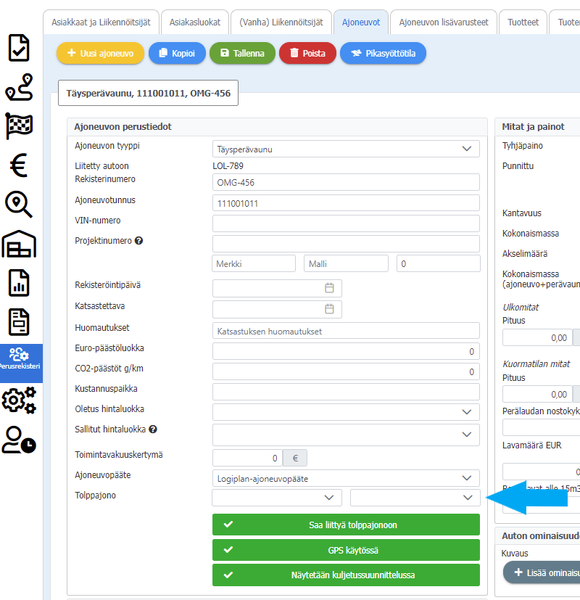Open the euro invoicing sidebar icon
The width and height of the screenshot is (580, 600).
(x=19, y=165)
